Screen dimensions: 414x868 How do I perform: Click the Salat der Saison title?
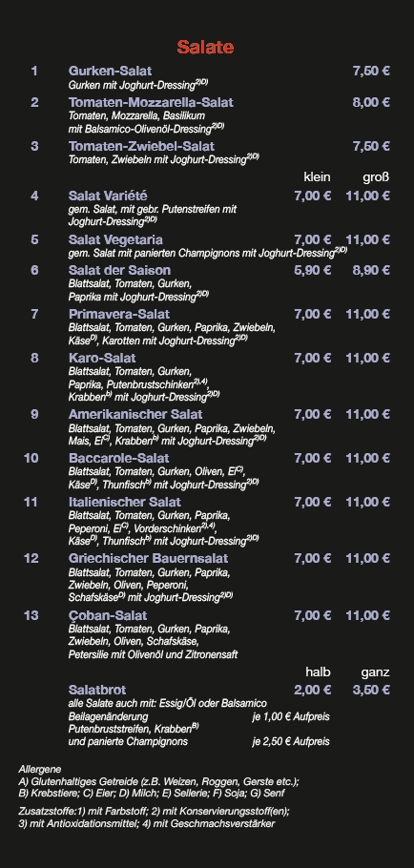point(119,270)
